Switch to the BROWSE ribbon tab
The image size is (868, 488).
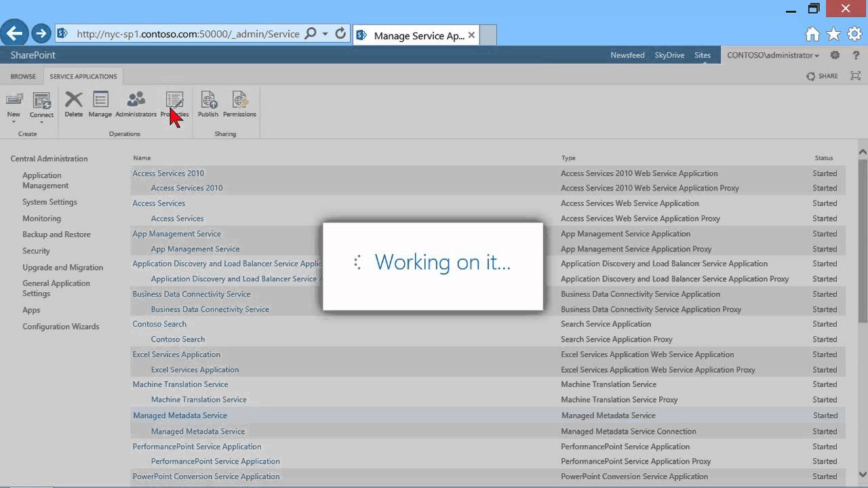point(23,77)
